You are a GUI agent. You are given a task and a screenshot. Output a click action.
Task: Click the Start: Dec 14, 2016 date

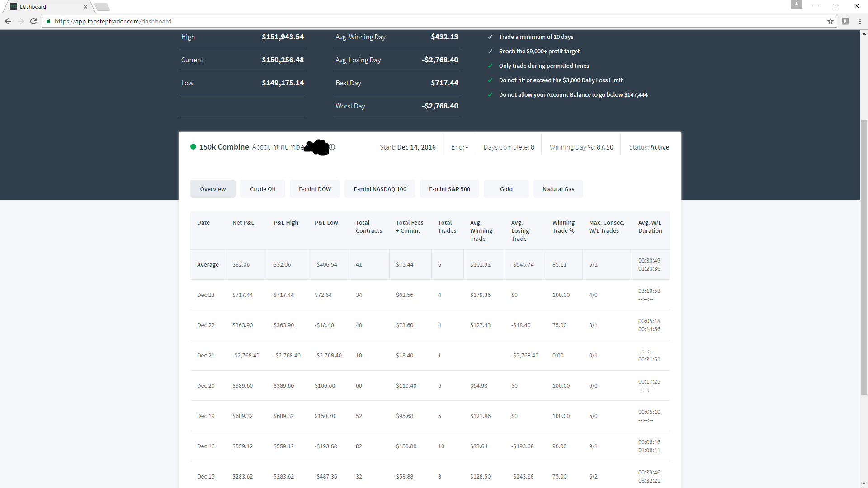pyautogui.click(x=408, y=147)
